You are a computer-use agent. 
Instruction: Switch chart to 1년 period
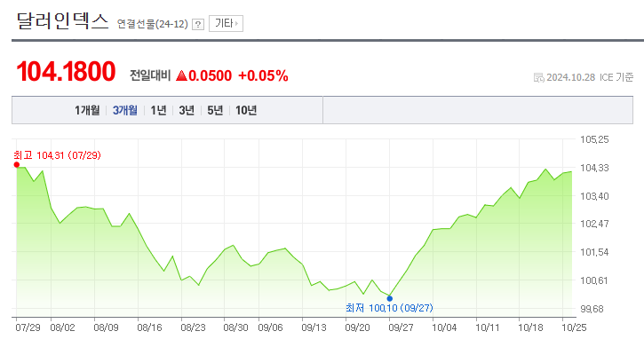(158, 110)
